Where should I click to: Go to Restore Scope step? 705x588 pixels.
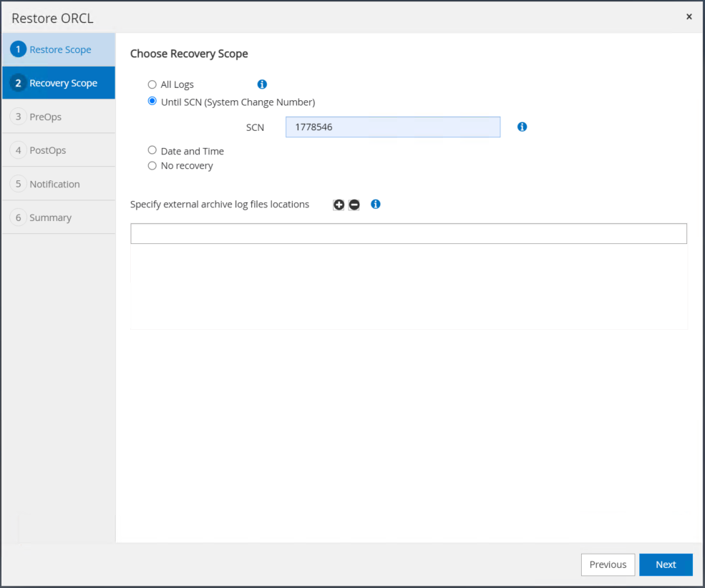(59, 49)
